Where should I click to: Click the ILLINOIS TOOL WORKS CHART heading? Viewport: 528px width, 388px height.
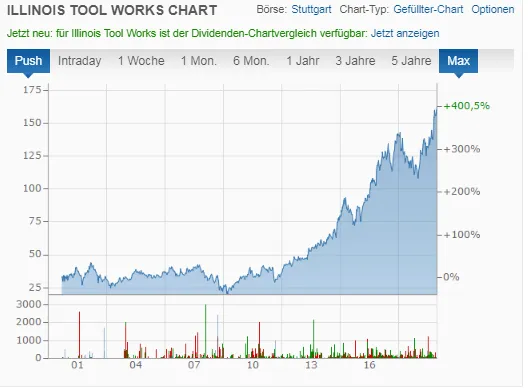click(112, 10)
